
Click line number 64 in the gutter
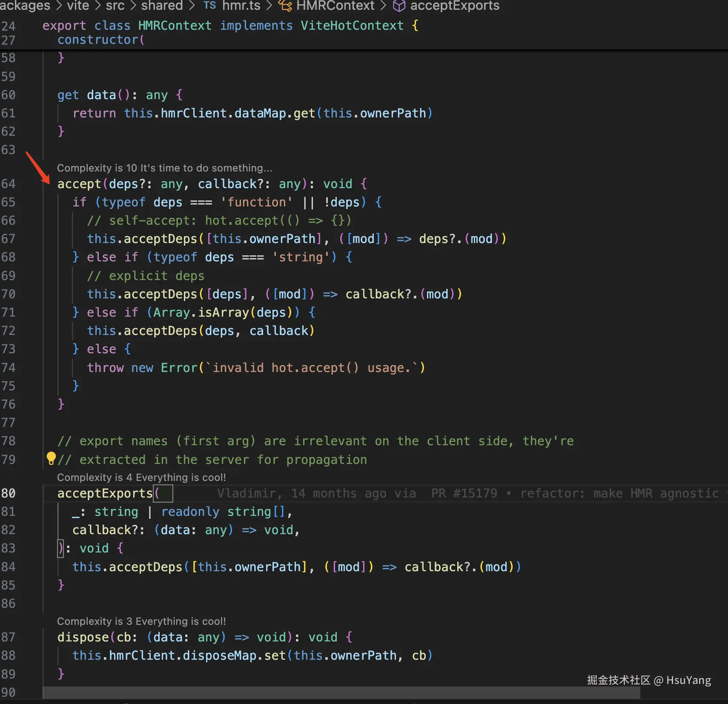tap(9, 184)
